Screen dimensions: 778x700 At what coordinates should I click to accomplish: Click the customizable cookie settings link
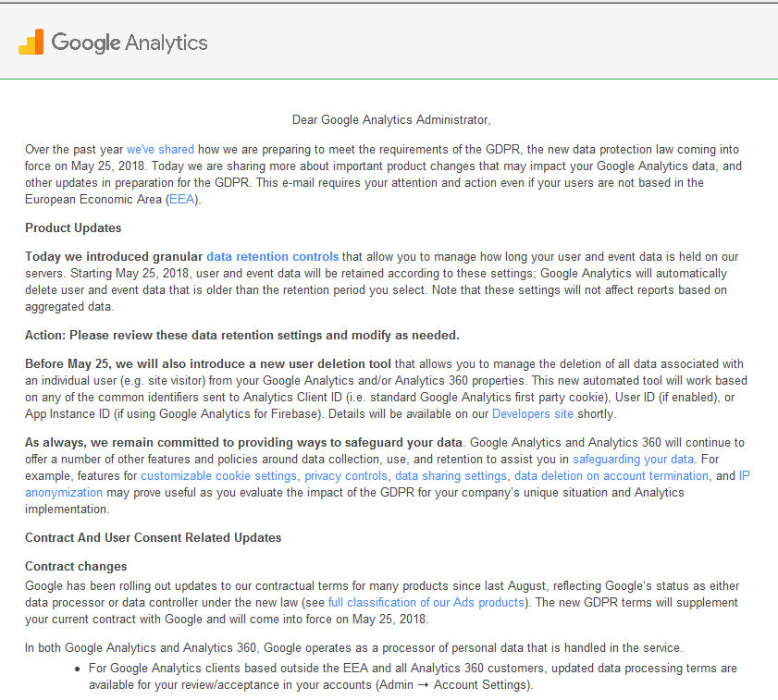[x=218, y=476]
